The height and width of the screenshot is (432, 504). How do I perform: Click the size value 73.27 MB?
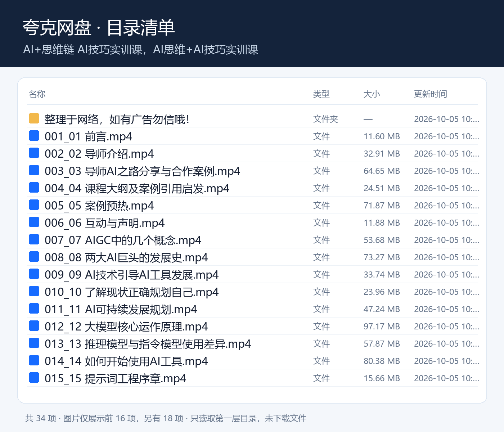click(382, 257)
